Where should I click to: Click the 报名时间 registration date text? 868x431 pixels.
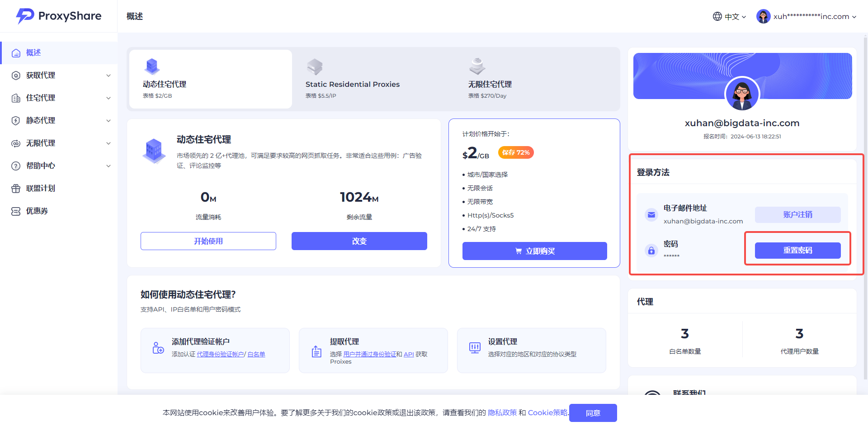tap(742, 137)
